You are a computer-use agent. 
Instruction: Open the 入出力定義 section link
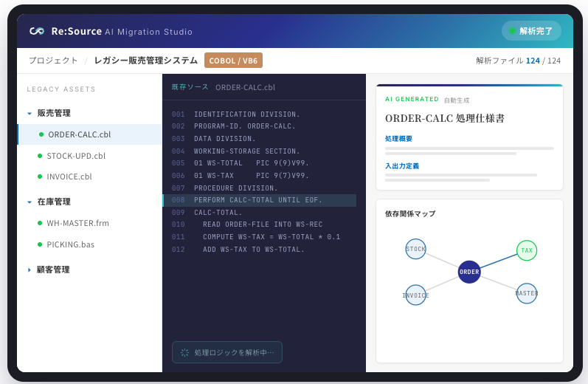[x=402, y=166]
